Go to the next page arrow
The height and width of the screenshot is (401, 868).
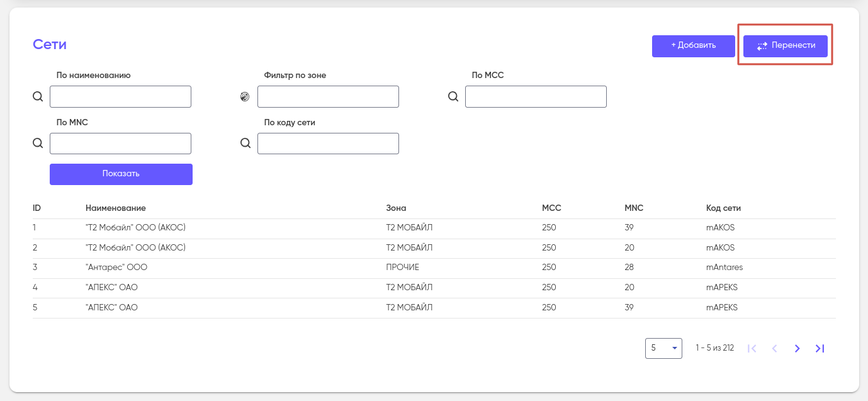tap(797, 348)
